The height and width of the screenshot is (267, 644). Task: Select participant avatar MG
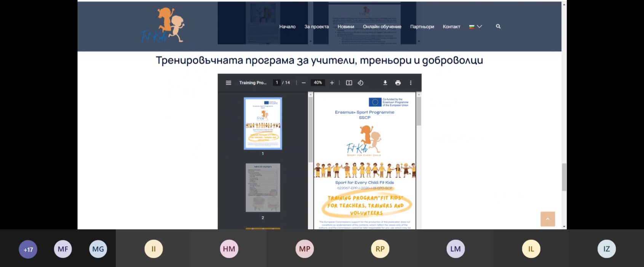click(98, 249)
